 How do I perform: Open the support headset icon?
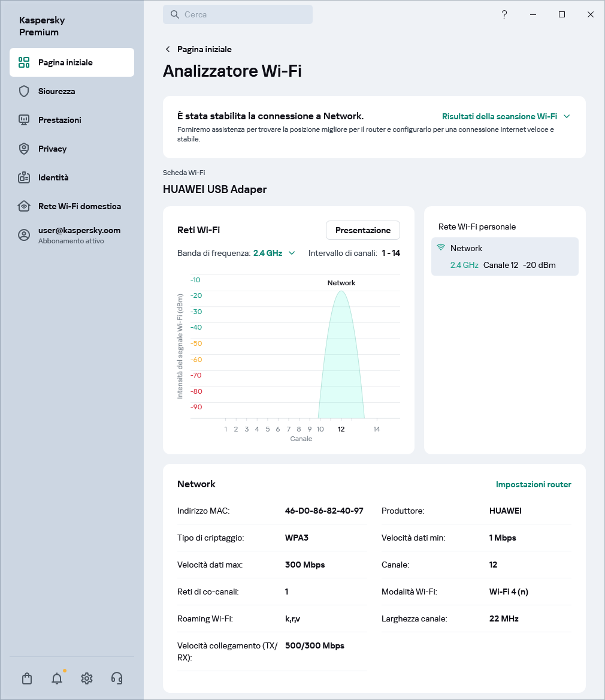pos(117,678)
